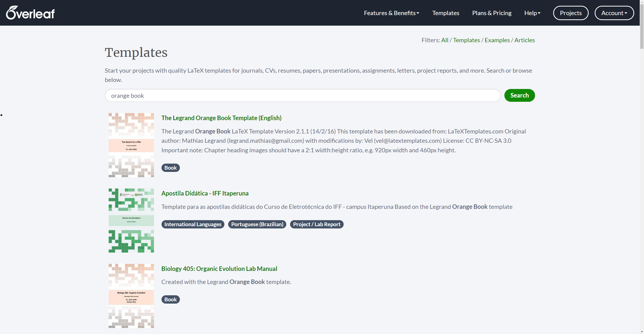This screenshot has height=334, width=644.
Task: Filter results by Templates
Action: 466,40
